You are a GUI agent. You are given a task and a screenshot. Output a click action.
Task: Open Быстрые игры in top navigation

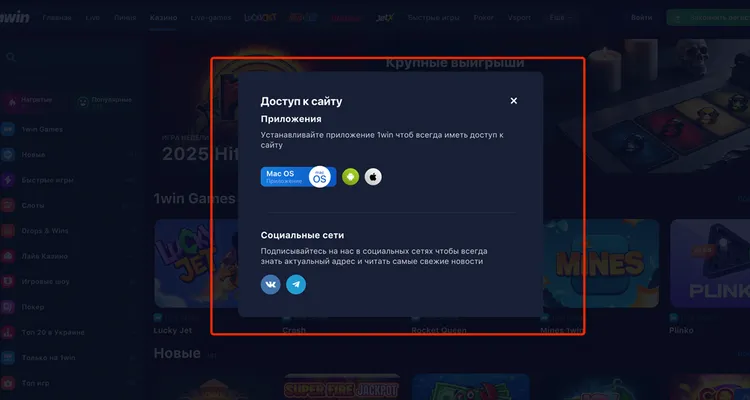[x=433, y=18]
